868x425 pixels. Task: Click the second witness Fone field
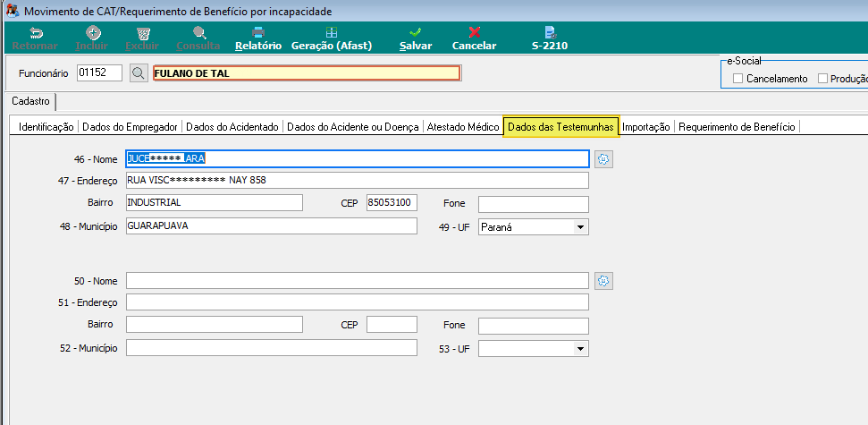click(534, 326)
